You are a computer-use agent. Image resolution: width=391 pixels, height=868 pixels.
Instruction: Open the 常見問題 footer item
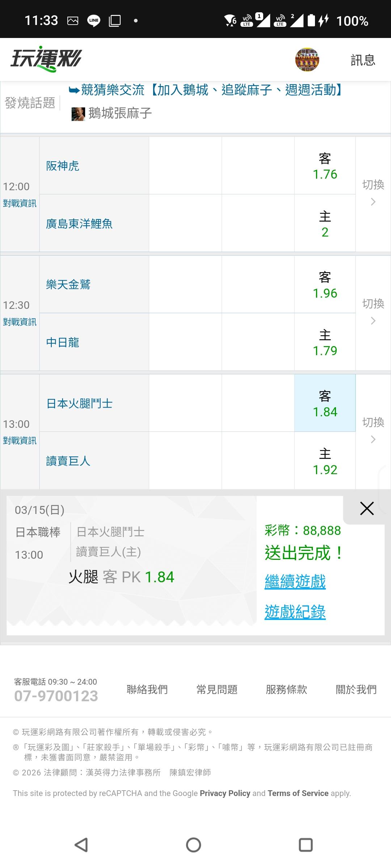click(217, 689)
